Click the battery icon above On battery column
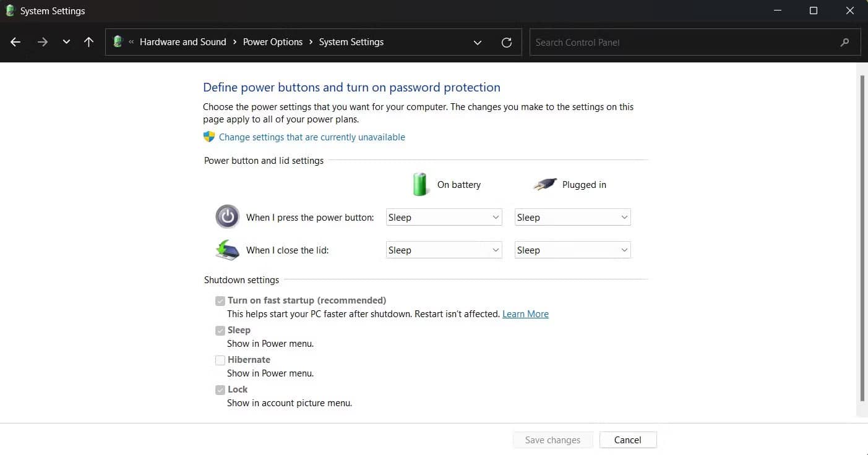This screenshot has width=868, height=455. [x=420, y=184]
